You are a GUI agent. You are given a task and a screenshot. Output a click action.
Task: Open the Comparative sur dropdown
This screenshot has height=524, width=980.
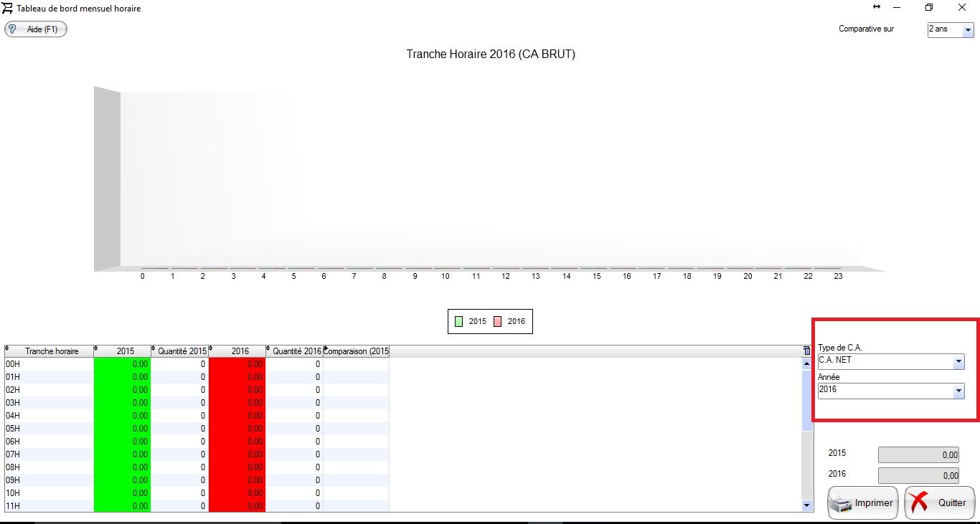(968, 30)
